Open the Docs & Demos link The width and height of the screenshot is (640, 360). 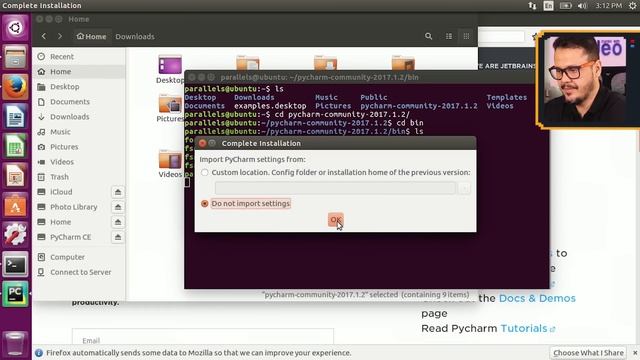(537, 298)
